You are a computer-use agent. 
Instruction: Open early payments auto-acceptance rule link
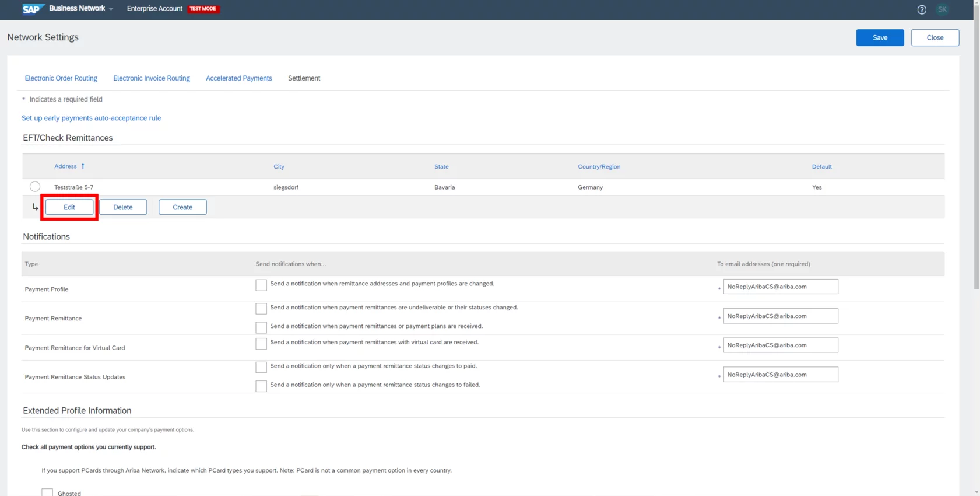[x=92, y=118]
